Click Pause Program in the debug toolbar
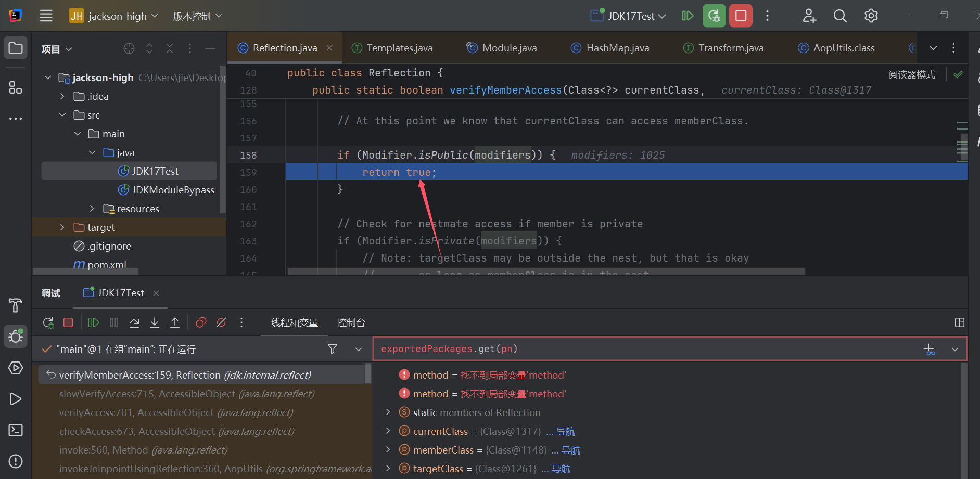 coord(114,322)
